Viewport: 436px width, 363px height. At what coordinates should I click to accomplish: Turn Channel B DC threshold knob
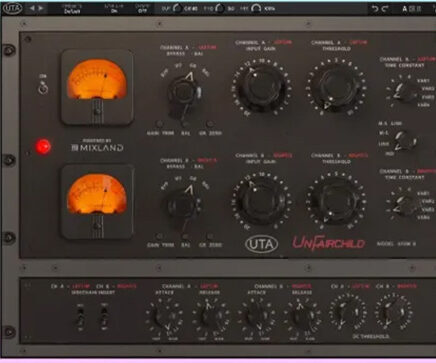pyautogui.click(x=394, y=312)
